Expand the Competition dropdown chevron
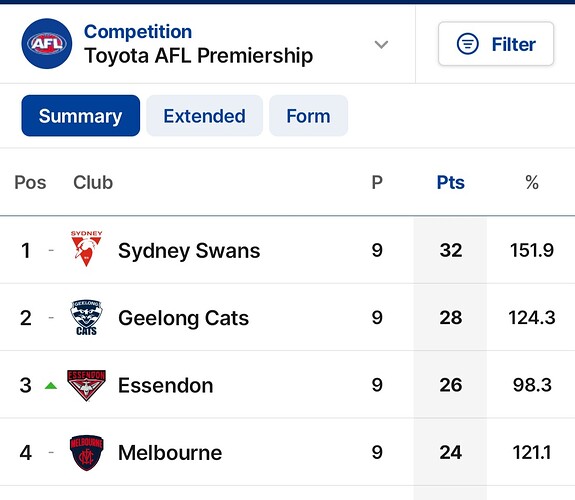The image size is (575, 500). [381, 44]
